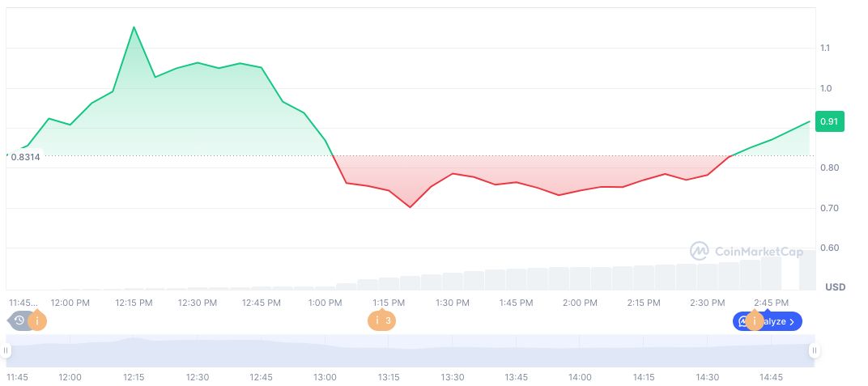Click the 1.1 price axis label

click(x=825, y=49)
